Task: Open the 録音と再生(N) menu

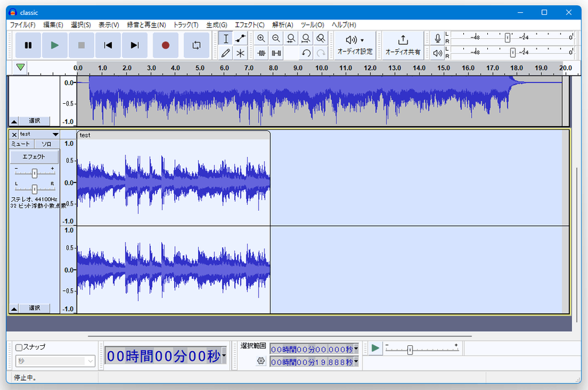Action: tap(146, 25)
